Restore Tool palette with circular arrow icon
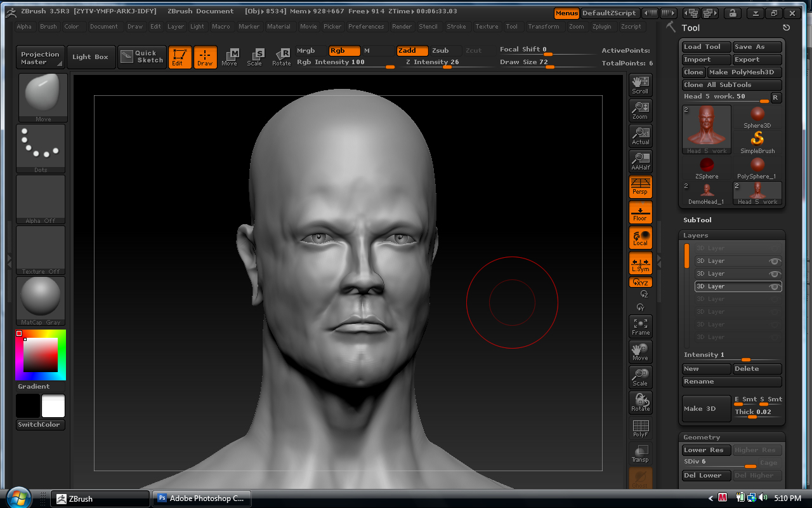 (x=787, y=28)
